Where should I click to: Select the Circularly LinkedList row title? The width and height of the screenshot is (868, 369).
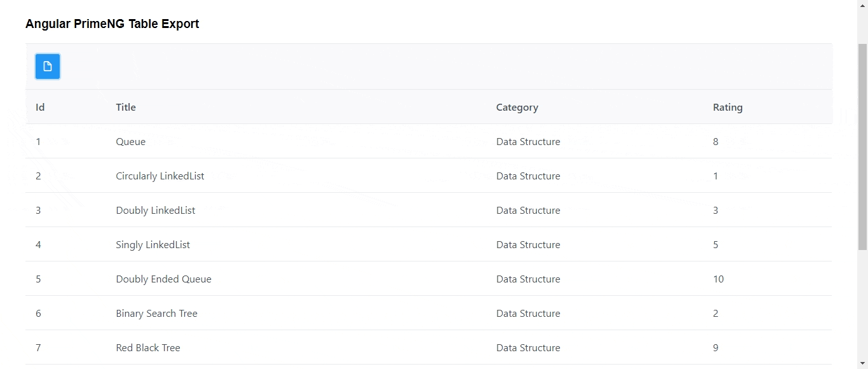160,176
